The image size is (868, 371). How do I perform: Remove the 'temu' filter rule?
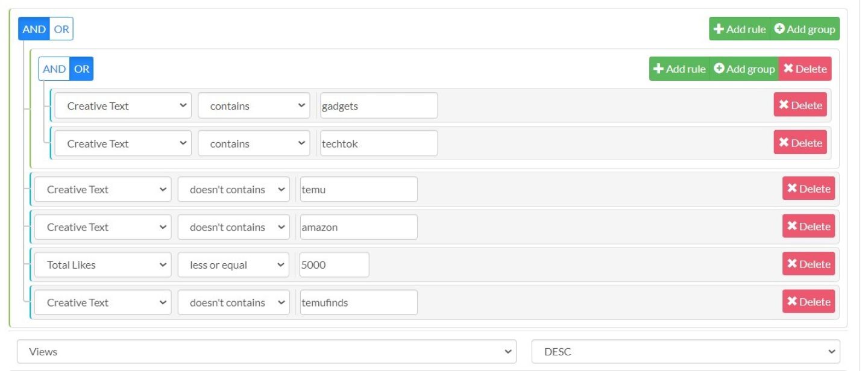point(808,189)
